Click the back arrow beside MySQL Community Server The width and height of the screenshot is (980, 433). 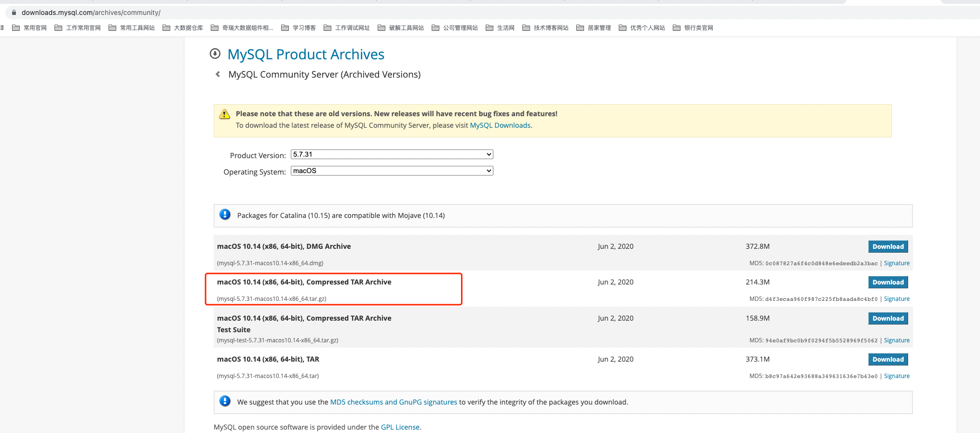coord(218,74)
